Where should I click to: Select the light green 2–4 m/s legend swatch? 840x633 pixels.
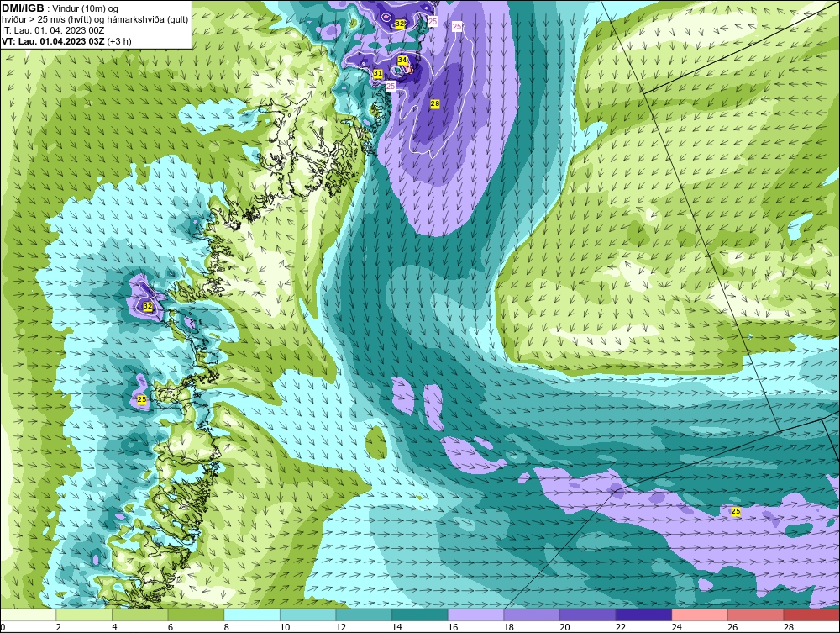(x=84, y=615)
